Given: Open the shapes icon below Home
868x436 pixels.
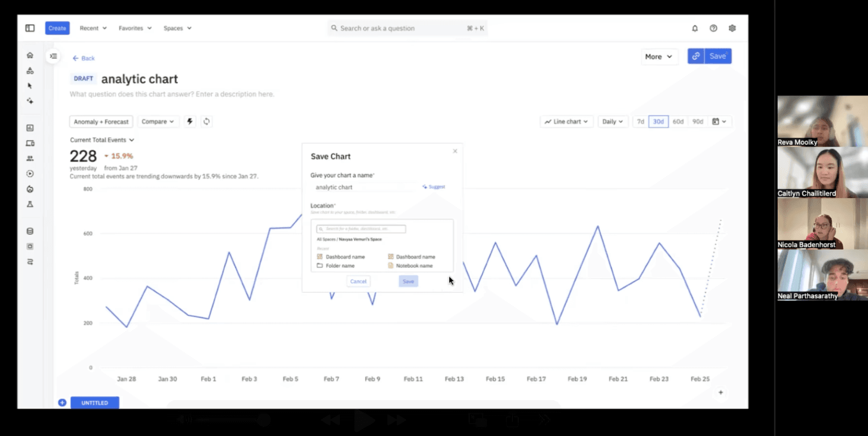Looking at the screenshot, I should coord(30,71).
